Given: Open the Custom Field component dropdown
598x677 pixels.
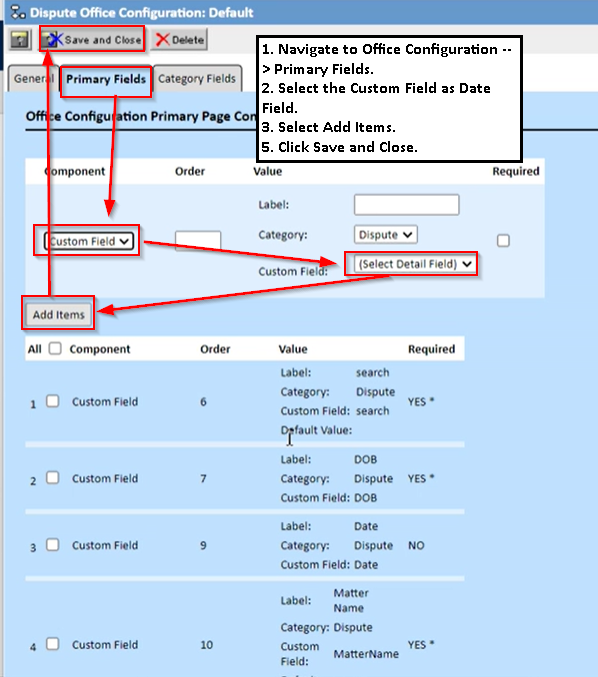Looking at the screenshot, I should pyautogui.click(x=88, y=241).
